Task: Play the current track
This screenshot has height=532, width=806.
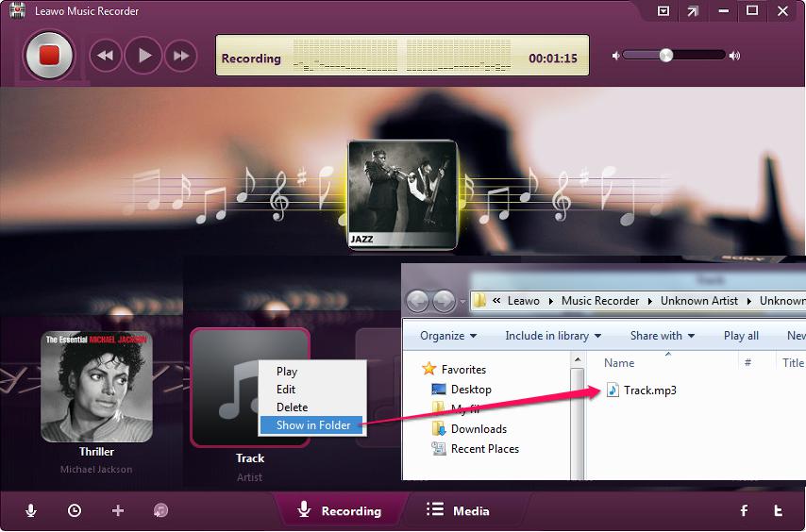Action: (x=143, y=56)
